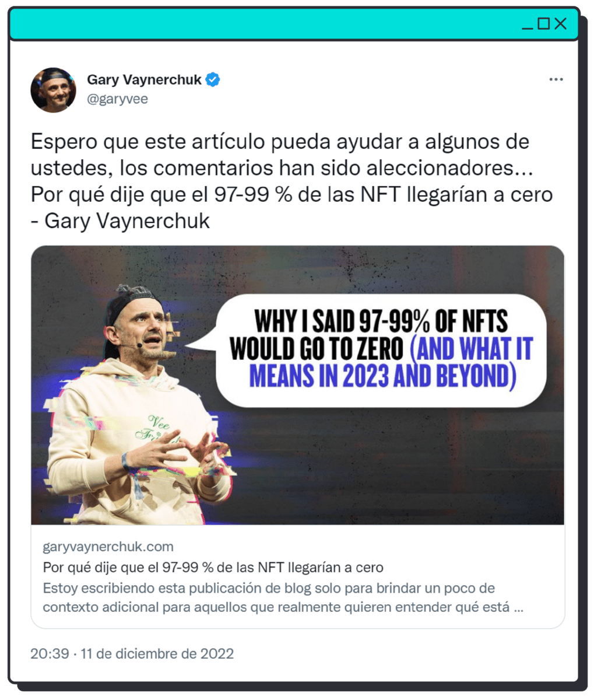Open the tweet's three-dot more options menu
Image resolution: width=594 pixels, height=700 pixels.
tap(556, 79)
